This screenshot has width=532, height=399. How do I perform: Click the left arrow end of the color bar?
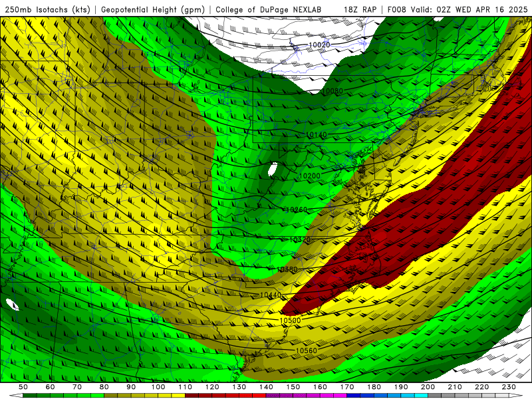coord(16,396)
